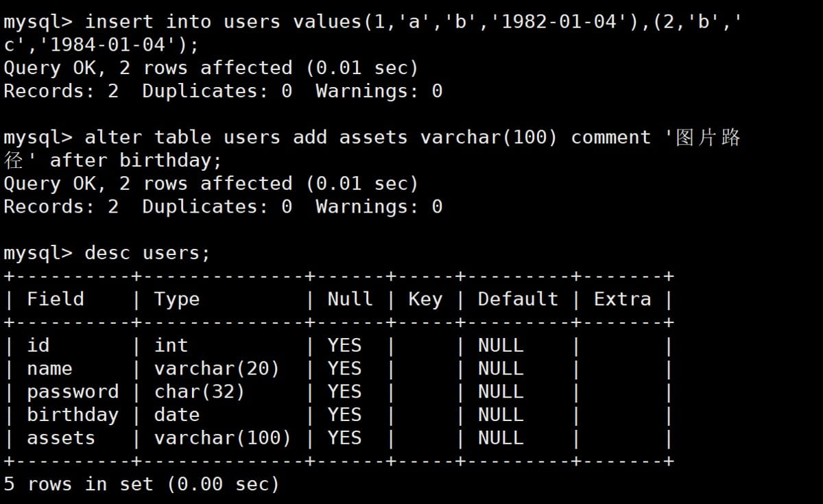
Task: Click the 'char(32)' type cell
Action: tap(199, 392)
